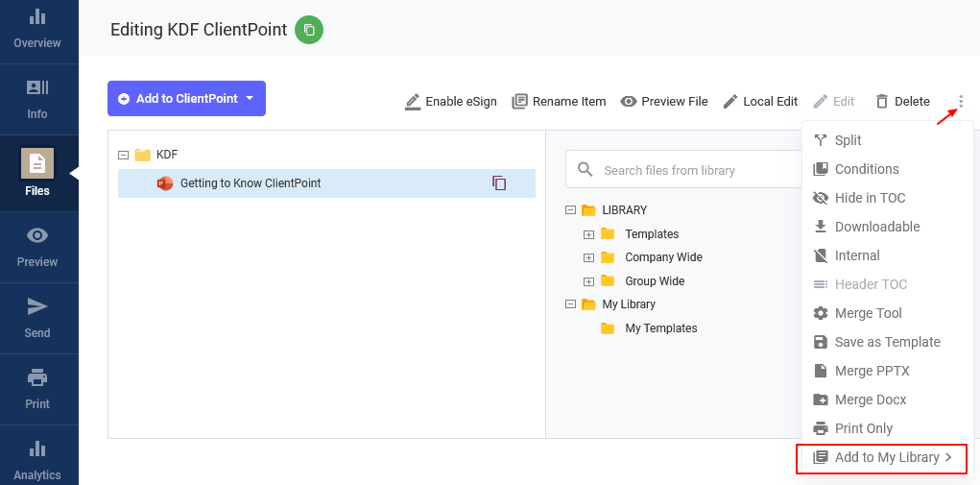
Task: Click the PowerPoint file icon
Action: pyautogui.click(x=165, y=183)
